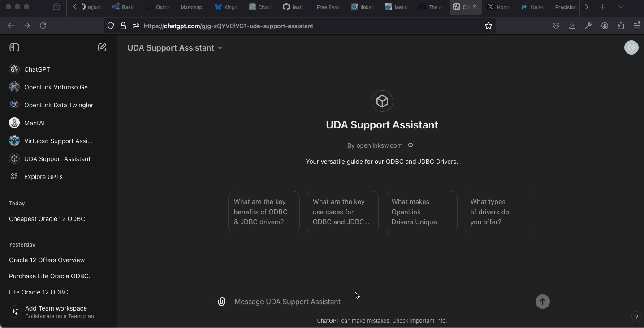Go back with browser back arrow

pyautogui.click(x=11, y=26)
